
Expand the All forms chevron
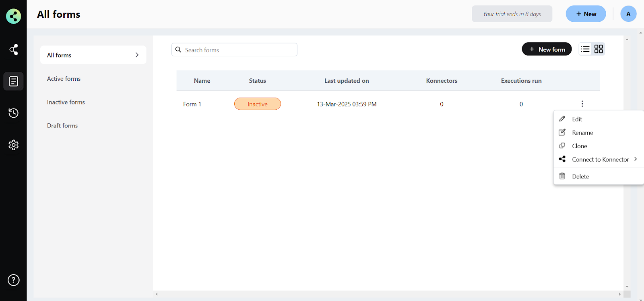[x=137, y=55]
